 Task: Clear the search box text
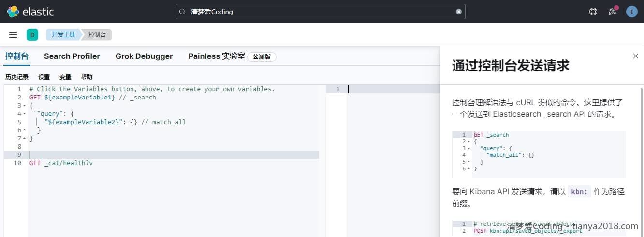[x=459, y=12]
